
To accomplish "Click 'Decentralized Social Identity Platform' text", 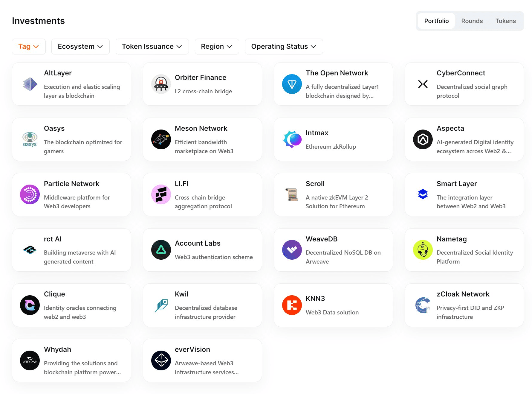I will pos(475,257).
